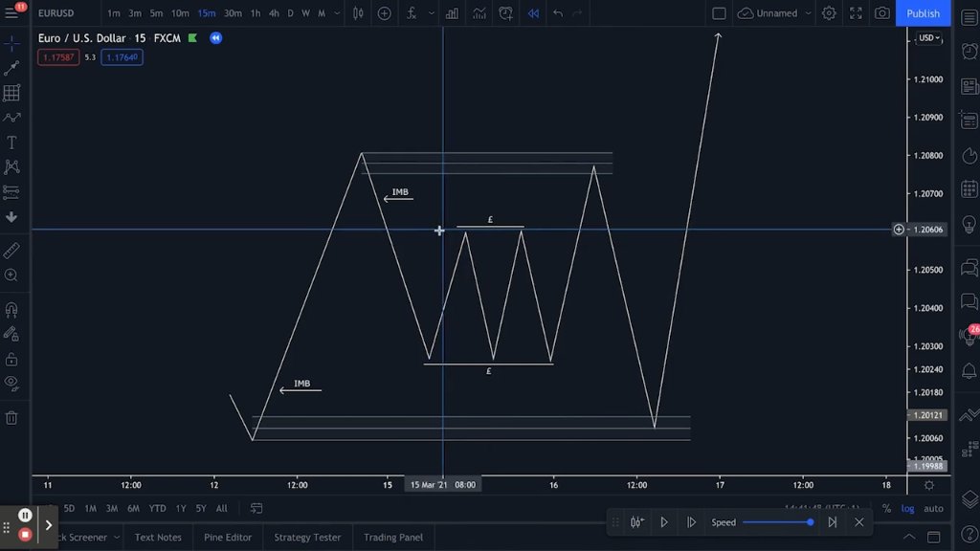
Task: Take a chart snapshot with camera icon
Action: pyautogui.click(x=881, y=13)
